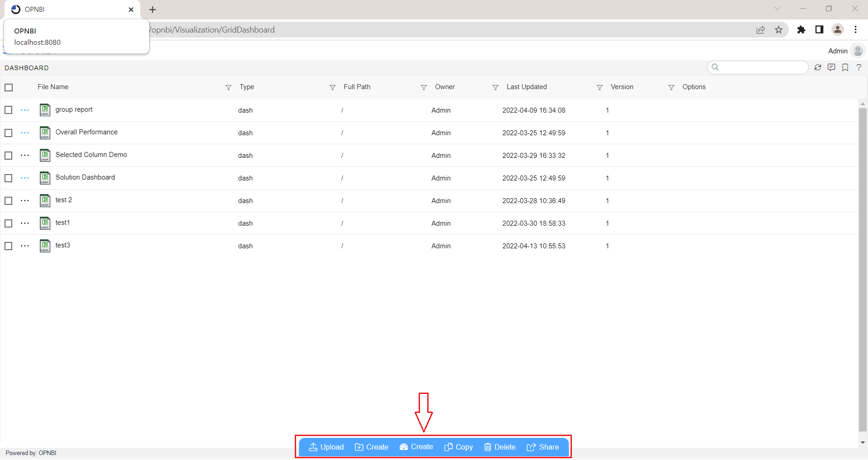Open the filter for Last Updated column
868x460 pixels.
click(x=599, y=87)
